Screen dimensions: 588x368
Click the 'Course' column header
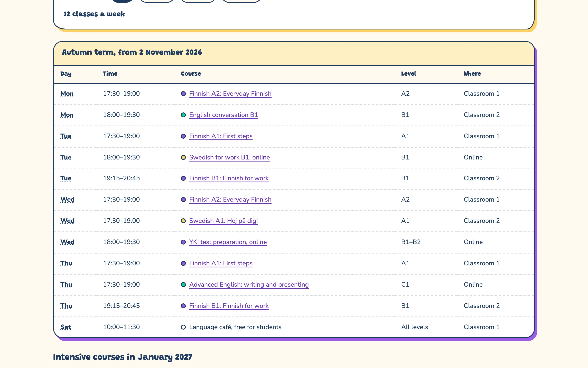point(191,74)
